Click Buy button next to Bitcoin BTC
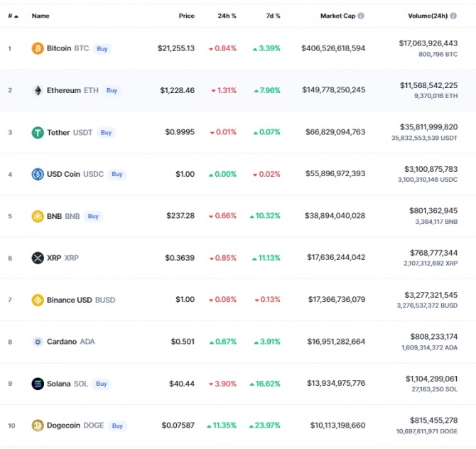The image size is (476, 449). click(102, 49)
